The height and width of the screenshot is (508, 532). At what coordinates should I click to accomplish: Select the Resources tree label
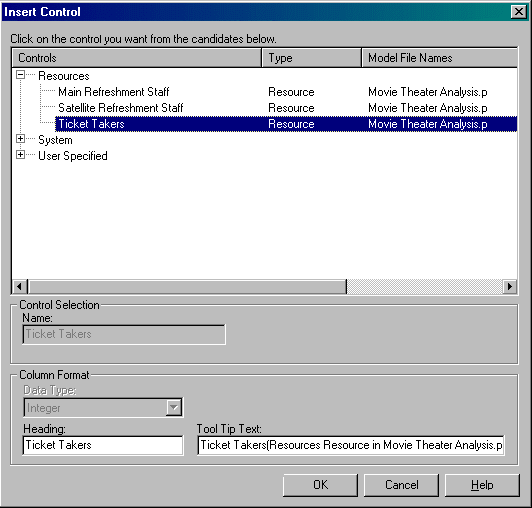pyautogui.click(x=64, y=76)
